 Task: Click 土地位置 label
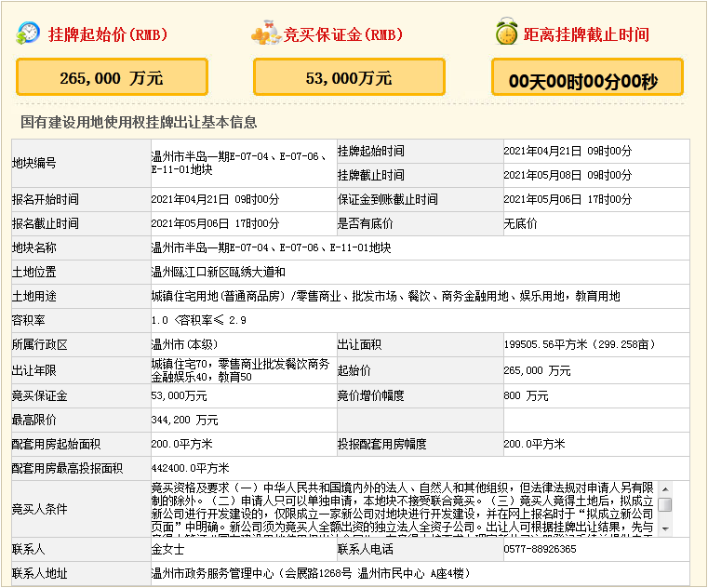(x=33, y=272)
